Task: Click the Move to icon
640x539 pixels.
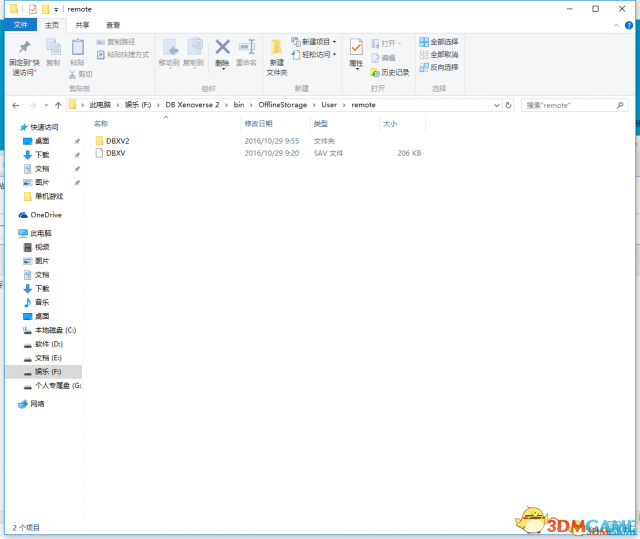Action: tap(170, 47)
